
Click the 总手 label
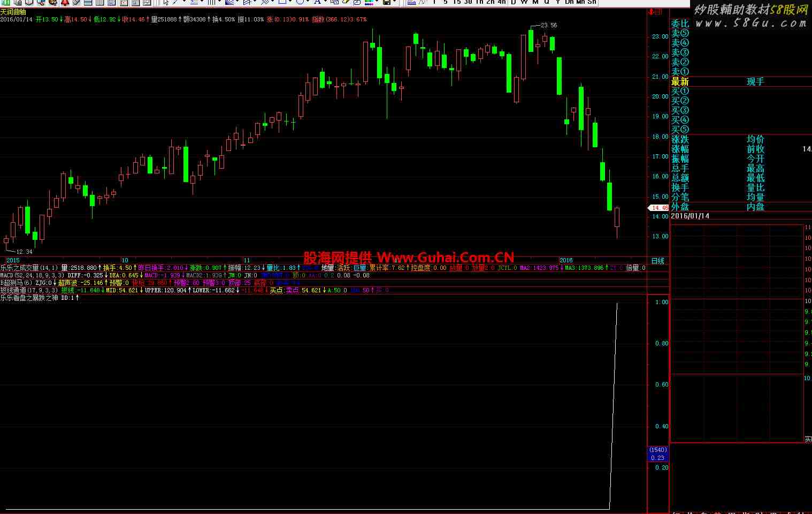pos(680,168)
